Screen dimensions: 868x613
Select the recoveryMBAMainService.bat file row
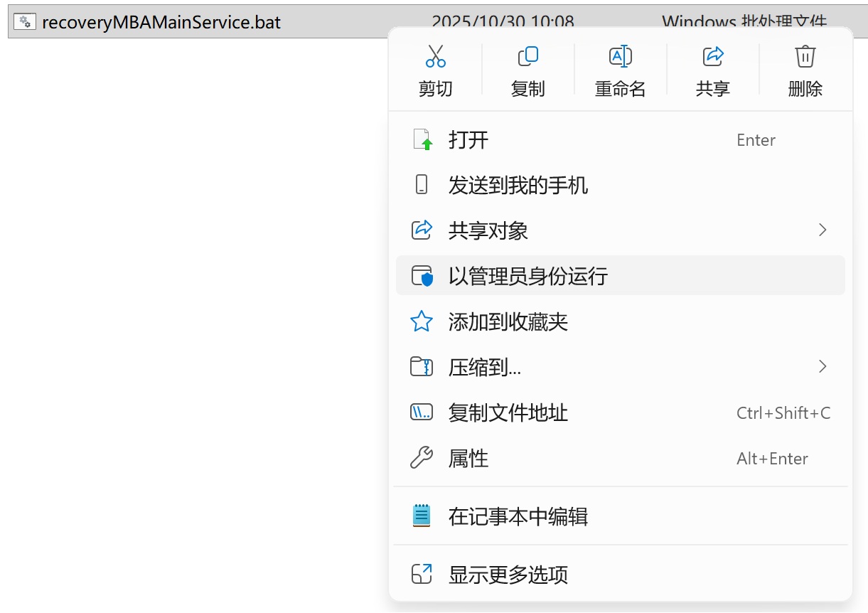[161, 23]
